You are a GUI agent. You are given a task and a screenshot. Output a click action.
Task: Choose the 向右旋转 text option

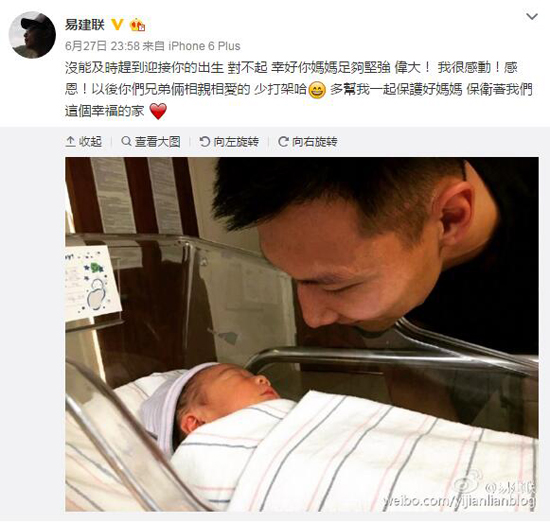[315, 142]
